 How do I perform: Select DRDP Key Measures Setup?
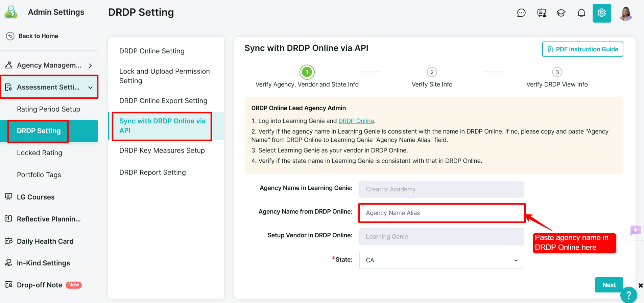pos(162,150)
